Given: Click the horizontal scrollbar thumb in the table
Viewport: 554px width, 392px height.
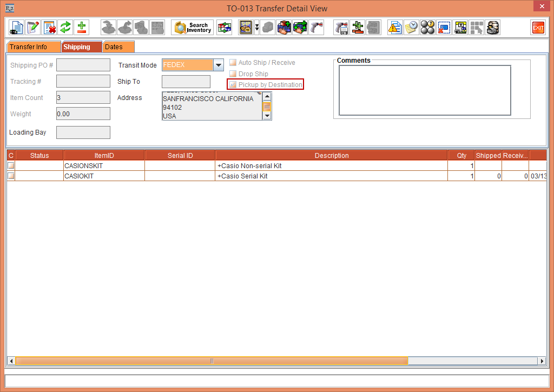Looking at the screenshot, I should pos(211,361).
